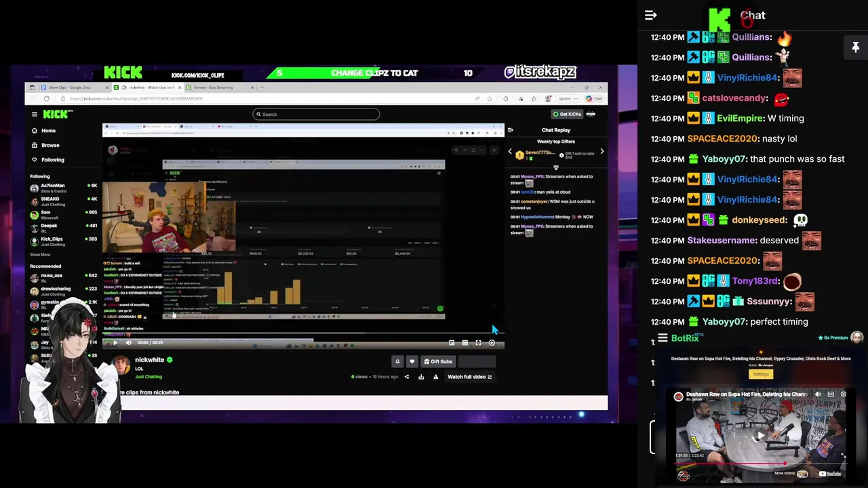Click the Gift Subs button
868x488 pixels.
tap(438, 362)
